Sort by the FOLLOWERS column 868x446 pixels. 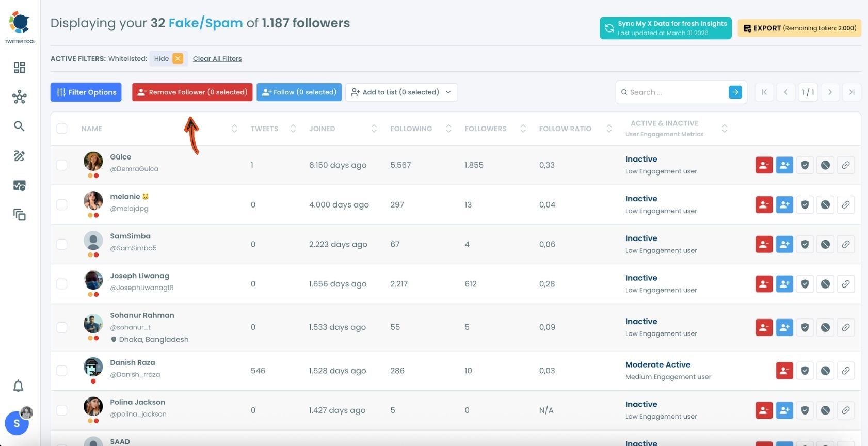click(523, 129)
